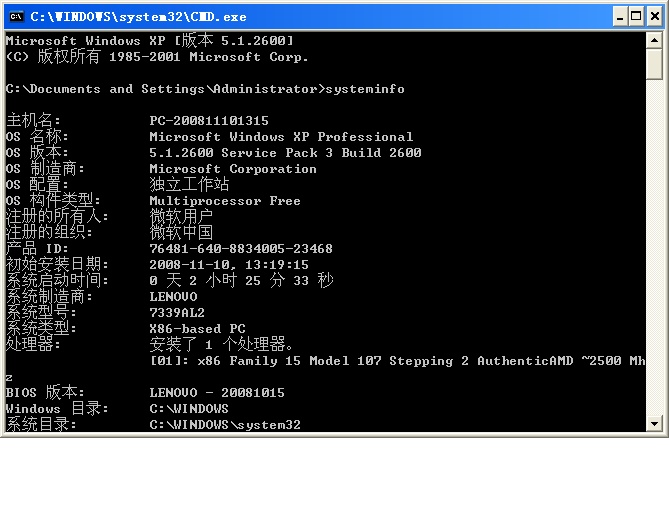Click the scrollbar up arrow
Screen dimensions: 669x512
[x=654, y=40]
